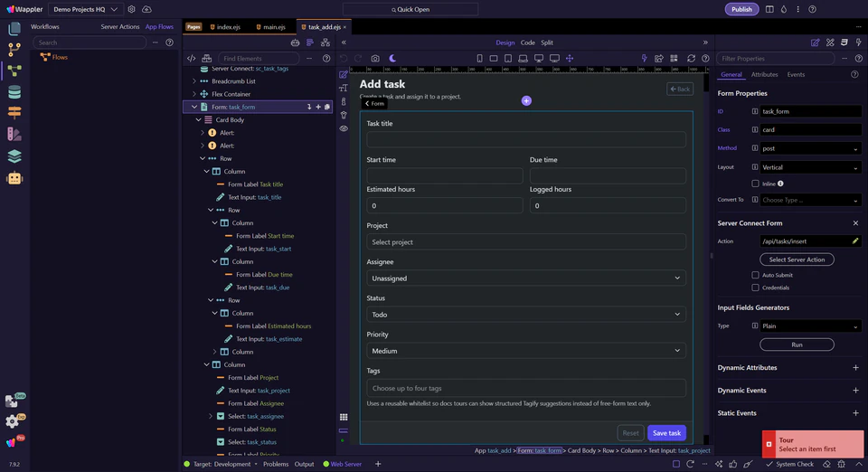Image resolution: width=868 pixels, height=472 pixels.
Task: Click the Back button on form page
Action: [x=680, y=90]
